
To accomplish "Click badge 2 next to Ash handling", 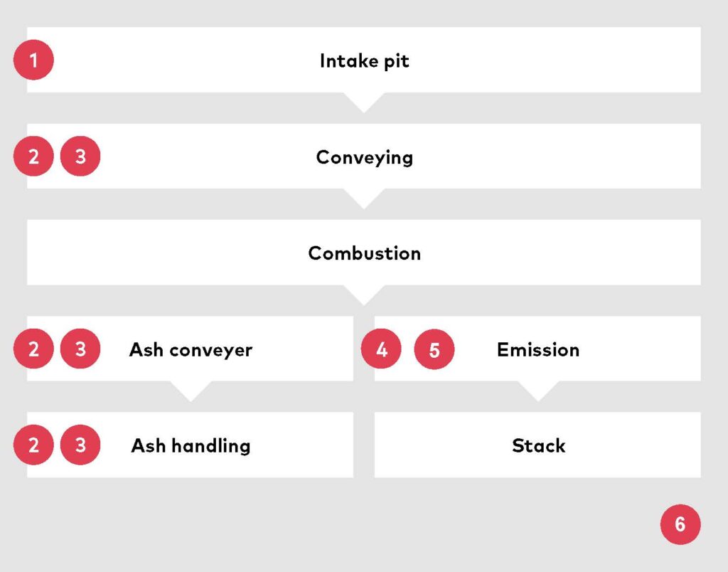I will (33, 445).
